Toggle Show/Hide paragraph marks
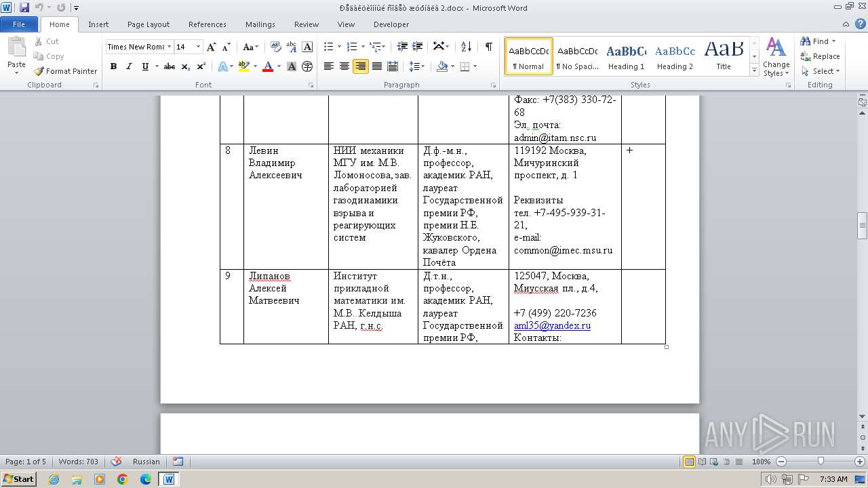868x488 pixels. coord(488,47)
